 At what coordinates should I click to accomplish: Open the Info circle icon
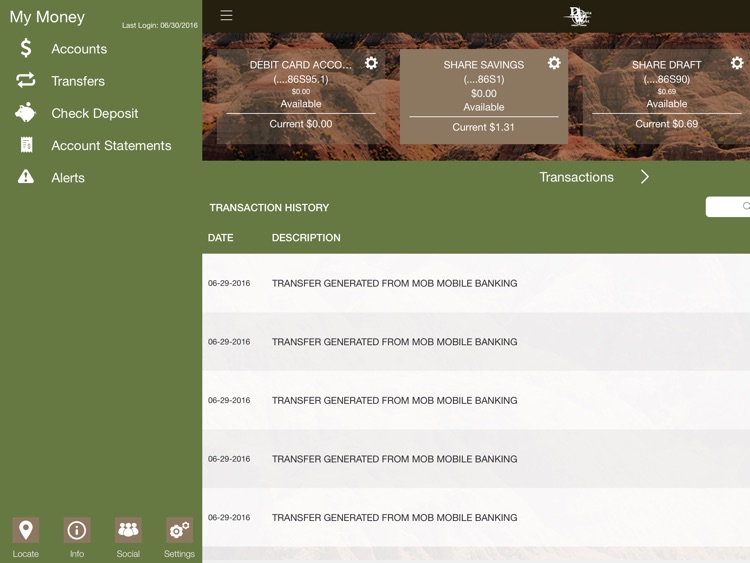[77, 530]
